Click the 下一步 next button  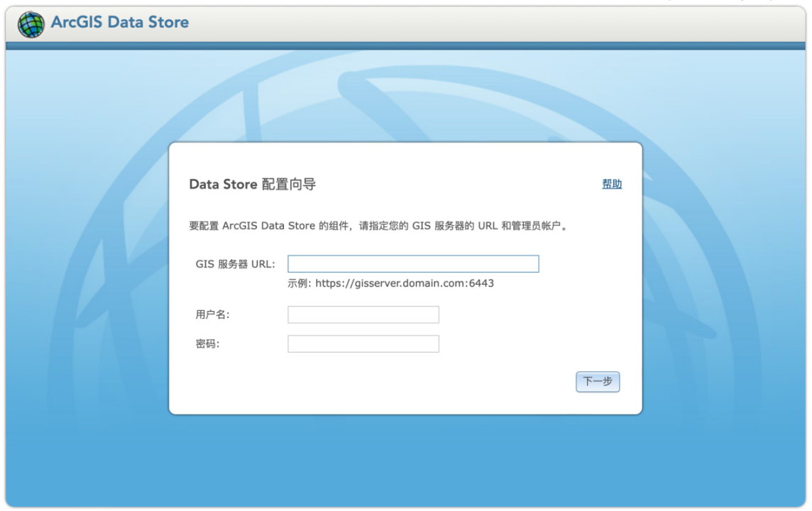click(598, 382)
